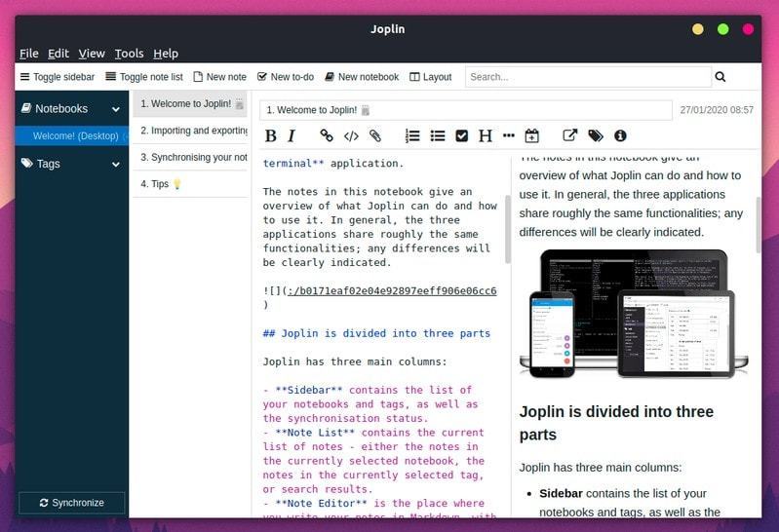Collapse the Notebooks section chevron
Screen dimensions: 779x532
(116, 109)
